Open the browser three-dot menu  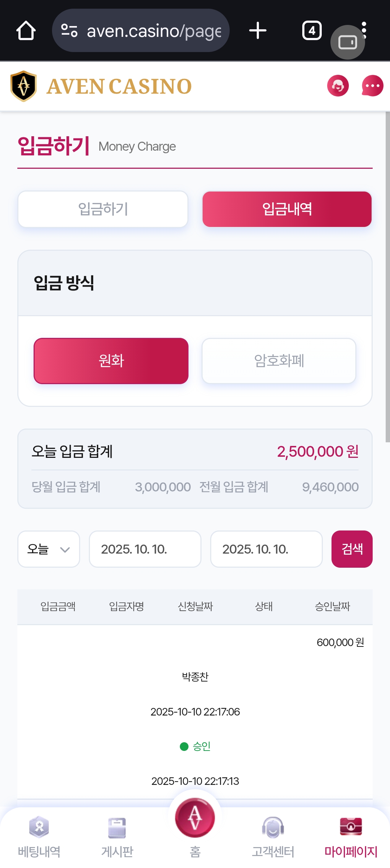pyautogui.click(x=364, y=22)
